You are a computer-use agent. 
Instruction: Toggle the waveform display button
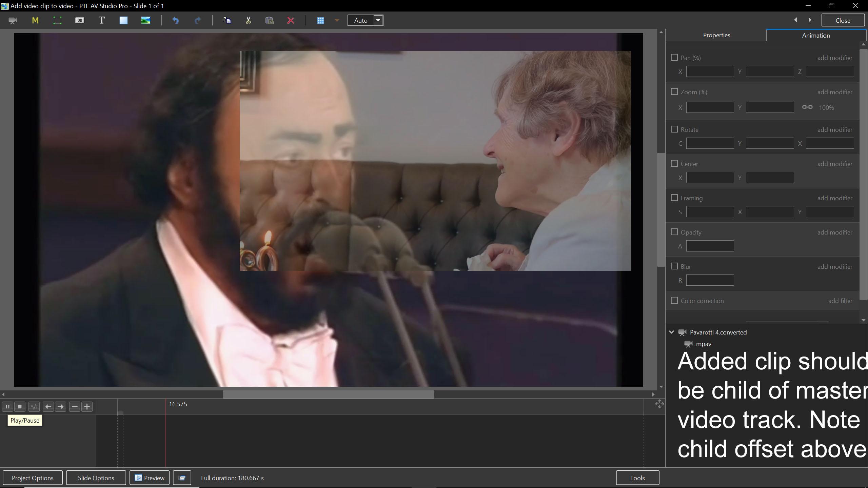tap(34, 407)
